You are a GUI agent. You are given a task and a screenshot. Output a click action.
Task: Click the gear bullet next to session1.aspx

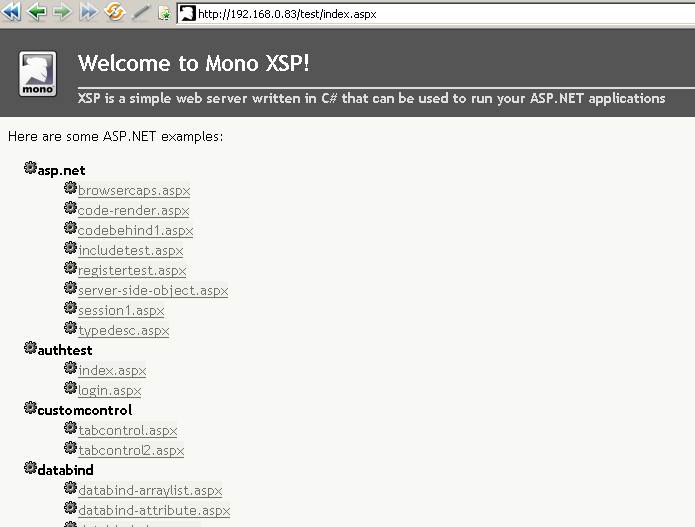(70, 308)
